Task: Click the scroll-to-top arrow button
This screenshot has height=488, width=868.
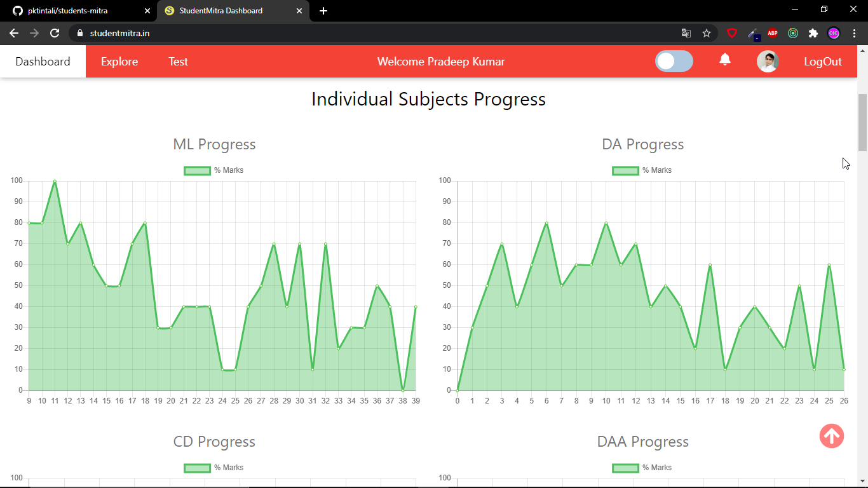Action: coord(832,436)
